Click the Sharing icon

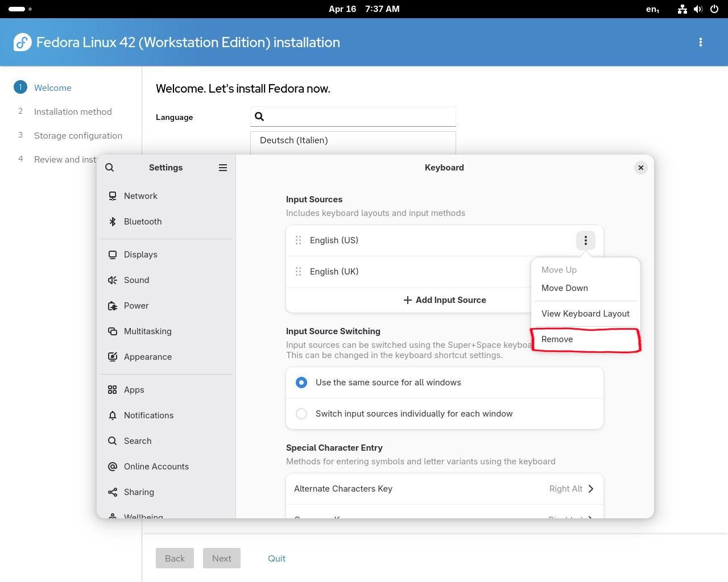tap(113, 492)
